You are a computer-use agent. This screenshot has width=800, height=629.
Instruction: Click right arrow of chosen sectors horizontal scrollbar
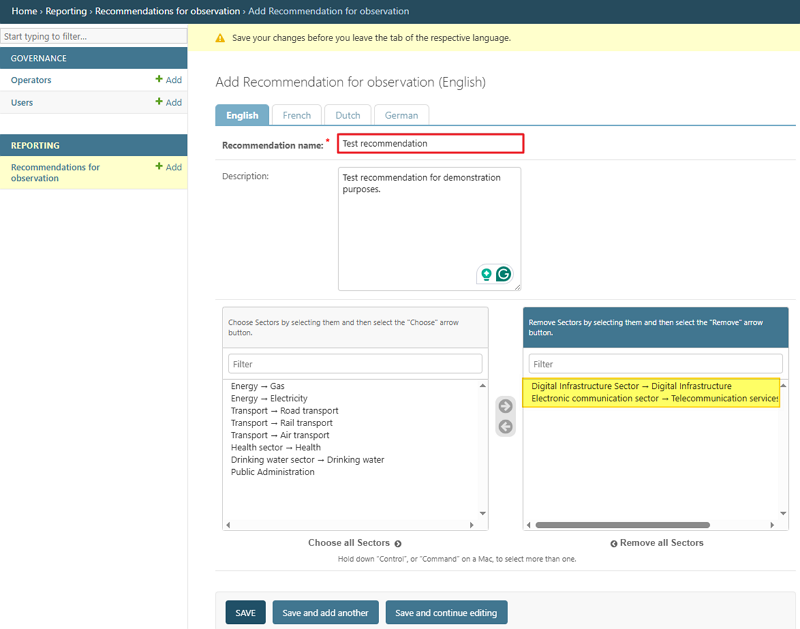(772, 525)
